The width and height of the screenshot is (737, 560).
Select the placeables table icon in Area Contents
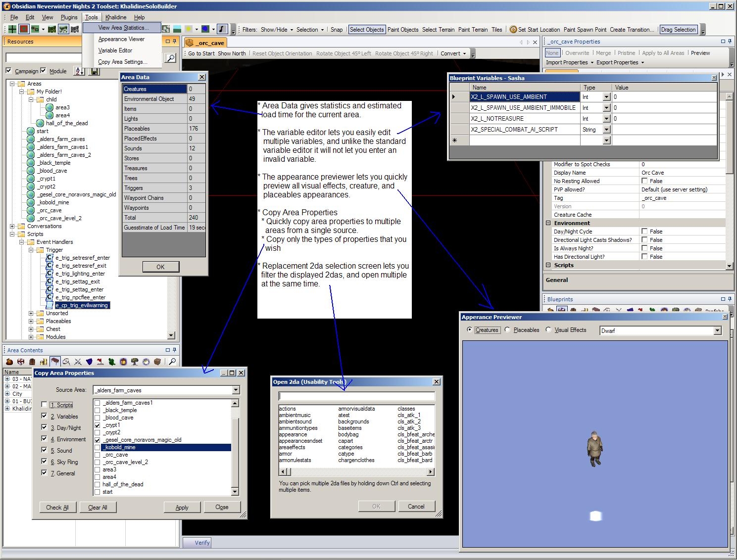pyautogui.click(x=55, y=362)
